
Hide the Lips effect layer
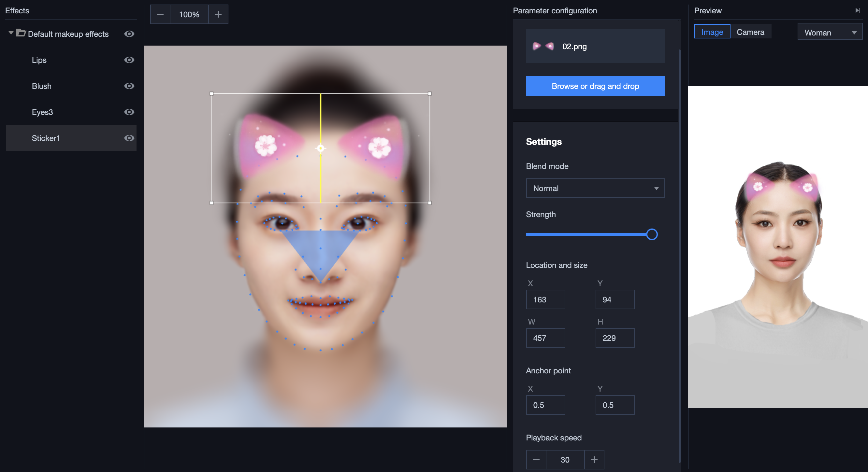(129, 60)
